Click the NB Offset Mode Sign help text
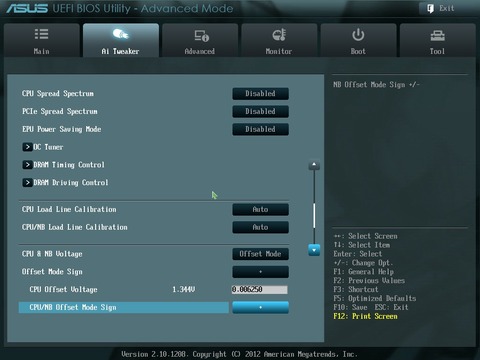Viewport: 480px width, 360px height. coord(376,85)
